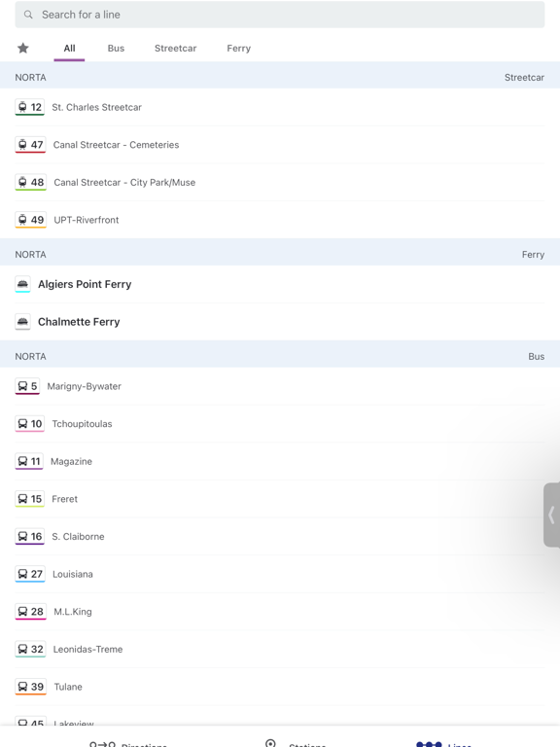The height and width of the screenshot is (747, 560).
Task: Select the route 28 bus badge
Action: pyautogui.click(x=30, y=612)
